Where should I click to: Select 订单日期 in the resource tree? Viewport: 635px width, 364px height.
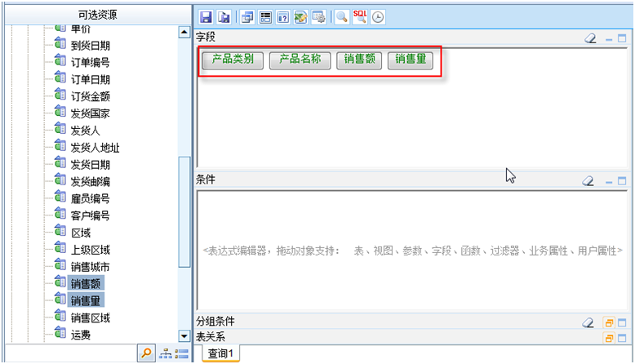91,80
